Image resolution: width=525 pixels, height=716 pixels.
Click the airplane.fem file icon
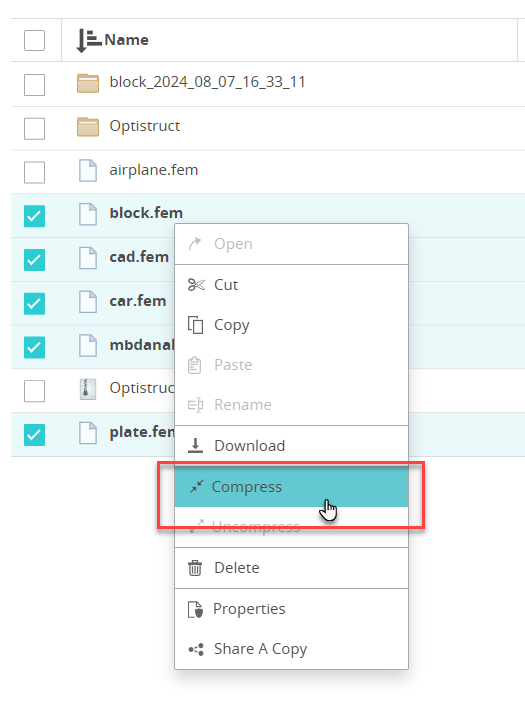point(88,170)
